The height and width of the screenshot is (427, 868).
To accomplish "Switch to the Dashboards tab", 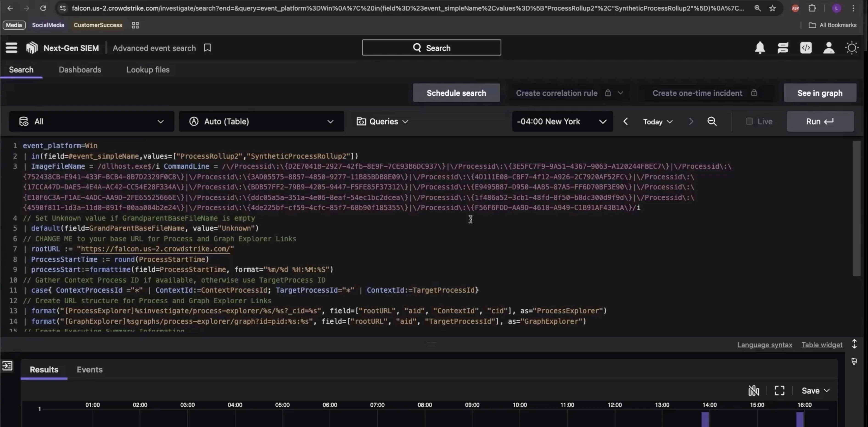I will 80,70.
